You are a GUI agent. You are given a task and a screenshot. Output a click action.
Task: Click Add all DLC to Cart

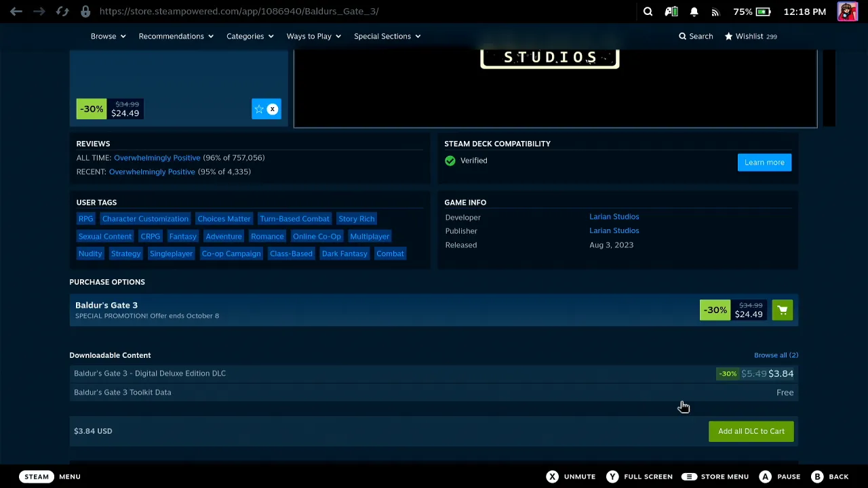(x=751, y=431)
